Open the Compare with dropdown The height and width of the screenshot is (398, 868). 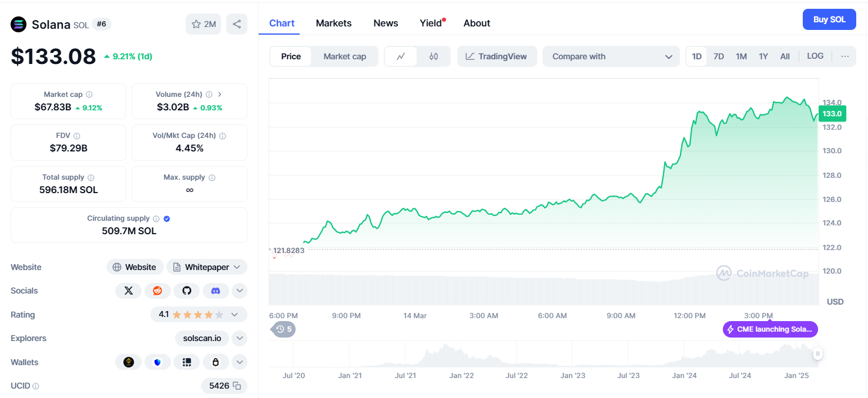pos(611,56)
